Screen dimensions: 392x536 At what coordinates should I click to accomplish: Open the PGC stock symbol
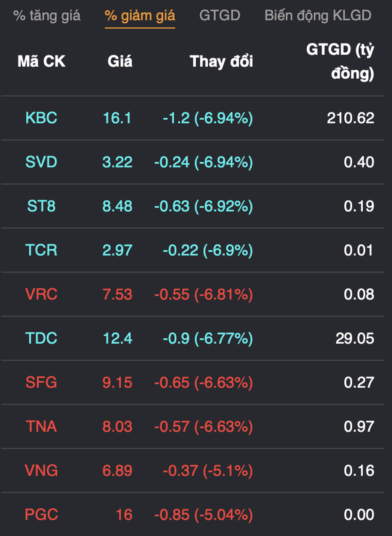42,515
